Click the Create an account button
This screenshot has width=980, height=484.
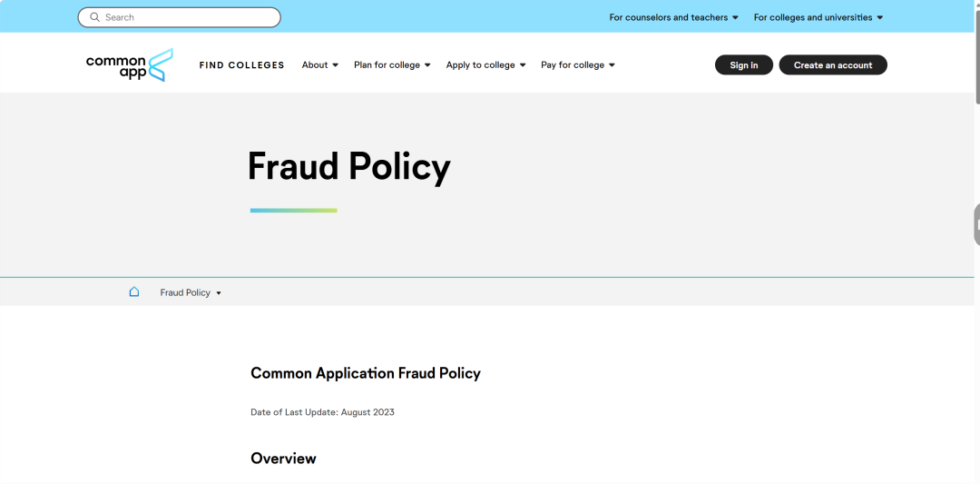[833, 65]
